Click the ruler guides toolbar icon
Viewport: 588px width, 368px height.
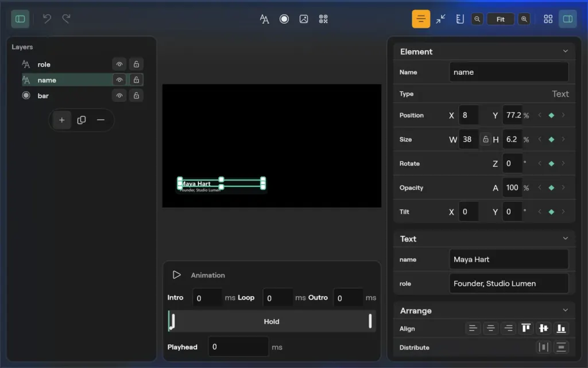click(460, 19)
